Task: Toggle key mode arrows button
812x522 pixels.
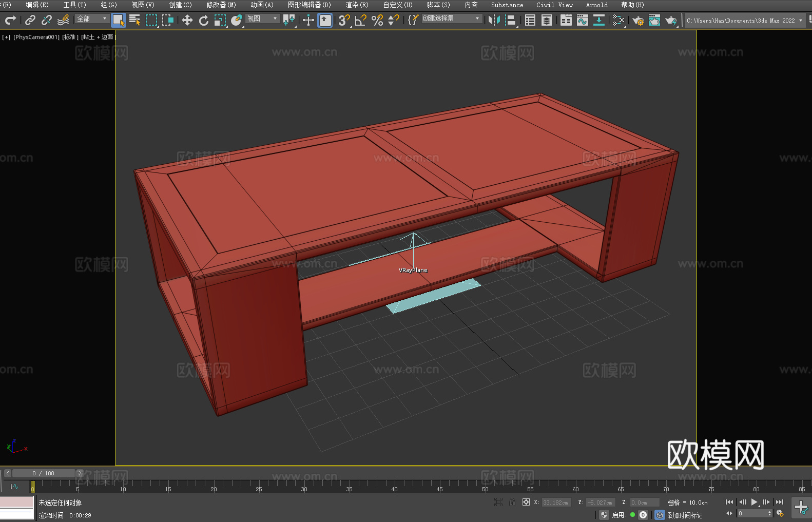Action: coord(729,513)
